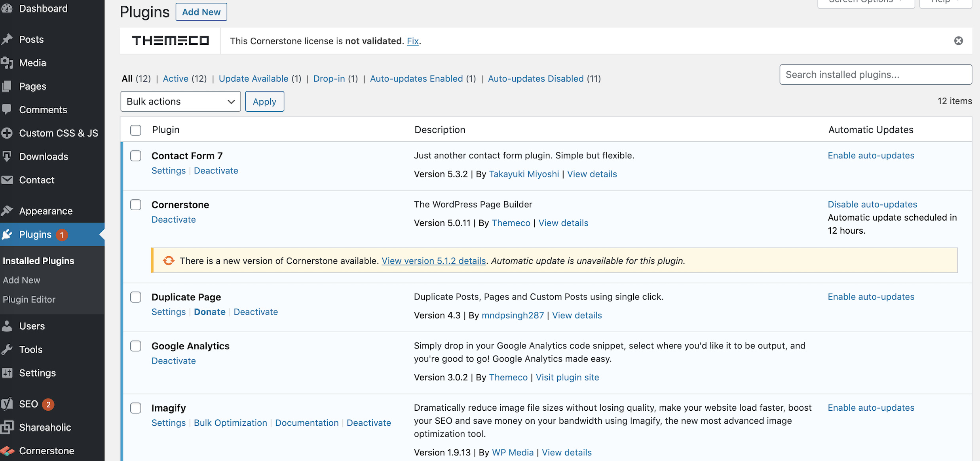Screen dimensions: 980x461
Task: Click the Dashboard gauge icon
Action: pyautogui.click(x=7, y=8)
